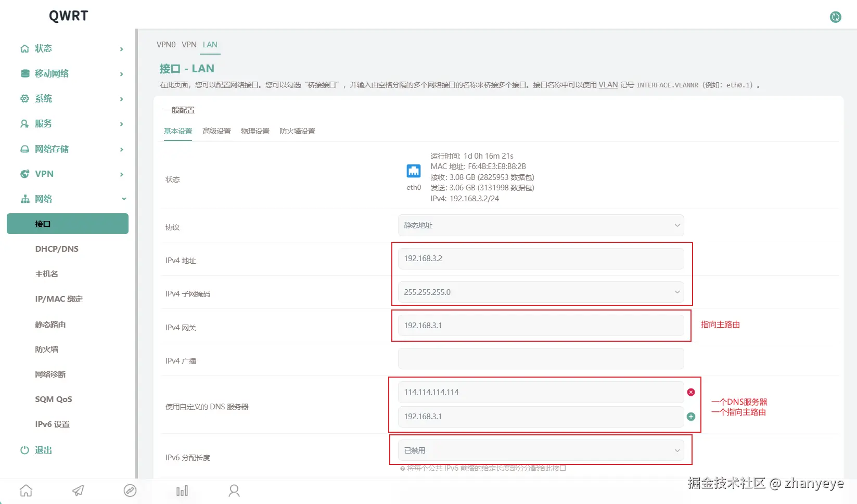Expand the 移动网络 menu chevron
857x504 pixels.
(122, 74)
